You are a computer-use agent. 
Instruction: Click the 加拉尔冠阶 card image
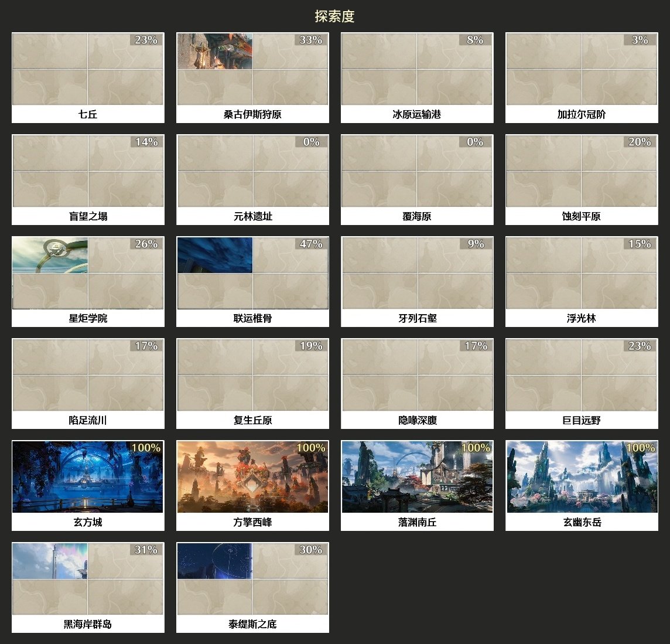[582, 69]
